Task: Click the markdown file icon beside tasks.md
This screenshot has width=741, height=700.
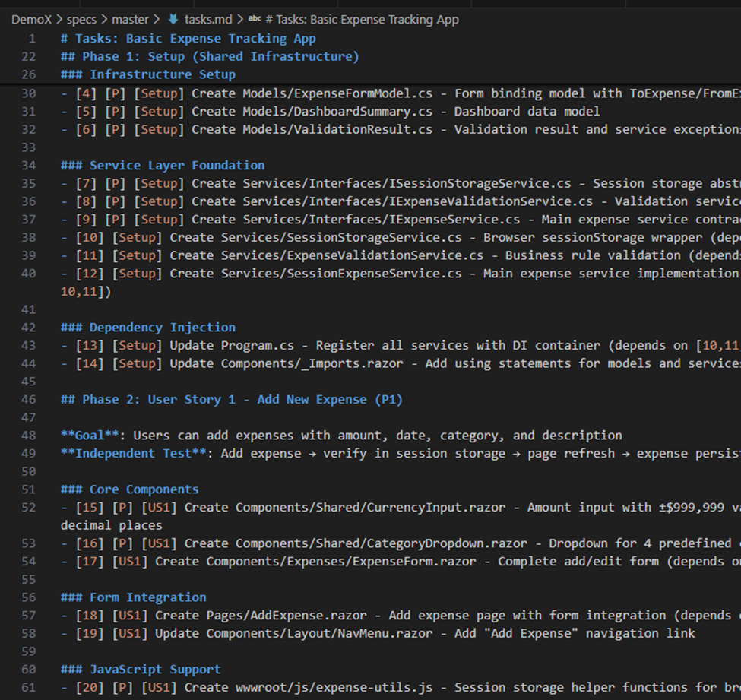Action: point(173,19)
